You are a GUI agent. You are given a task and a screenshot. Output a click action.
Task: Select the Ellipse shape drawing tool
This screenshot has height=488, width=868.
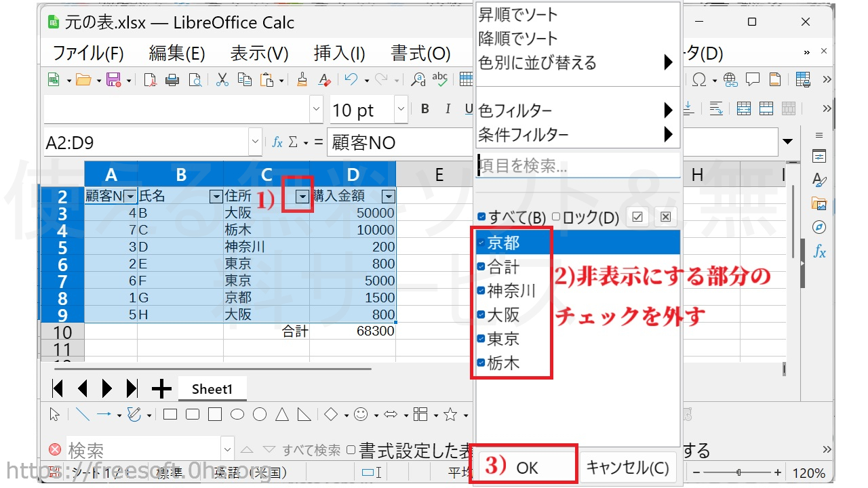pyautogui.click(x=237, y=414)
